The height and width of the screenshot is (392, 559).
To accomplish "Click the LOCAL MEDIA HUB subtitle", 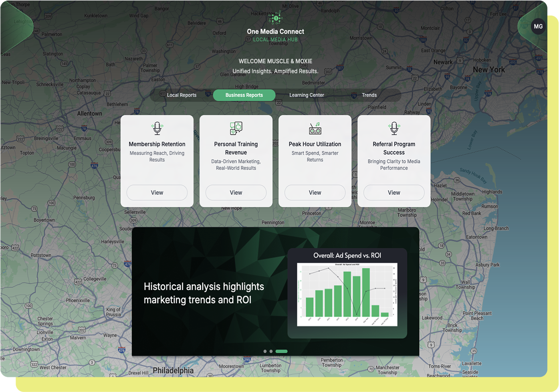I will 275,39.
